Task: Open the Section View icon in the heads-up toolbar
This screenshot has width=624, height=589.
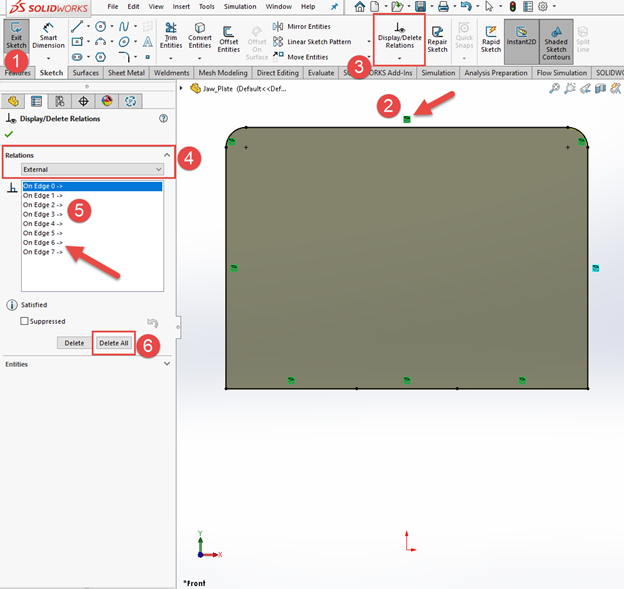Action: pyautogui.click(x=600, y=88)
